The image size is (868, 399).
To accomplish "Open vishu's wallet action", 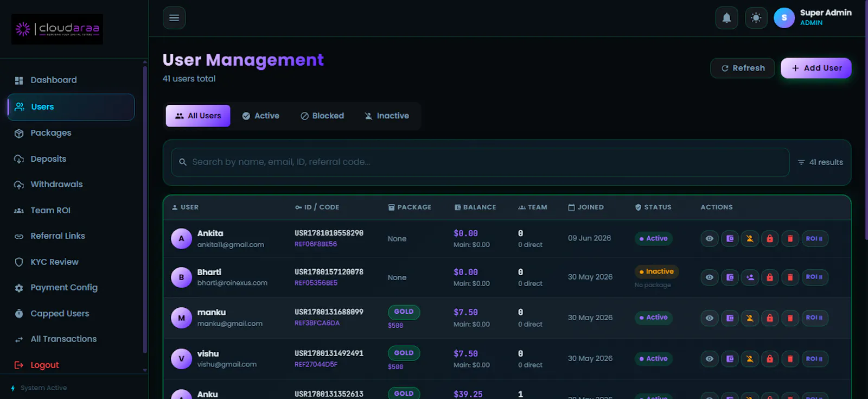I will 730,359.
